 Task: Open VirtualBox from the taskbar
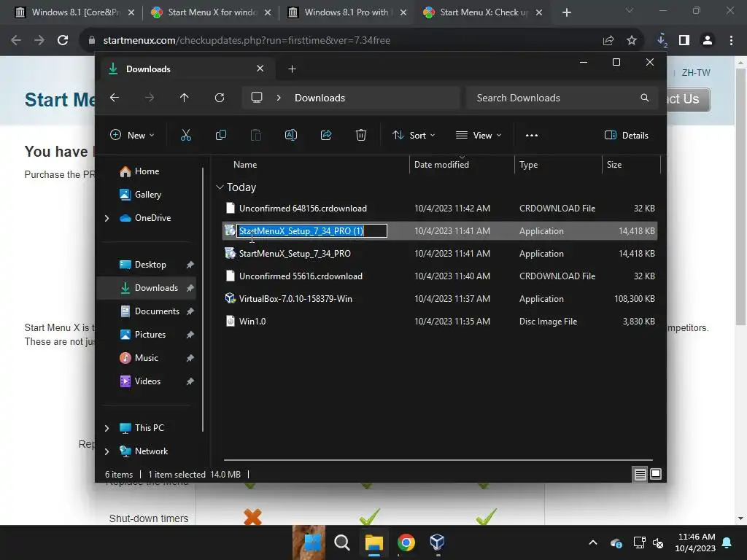point(437,542)
